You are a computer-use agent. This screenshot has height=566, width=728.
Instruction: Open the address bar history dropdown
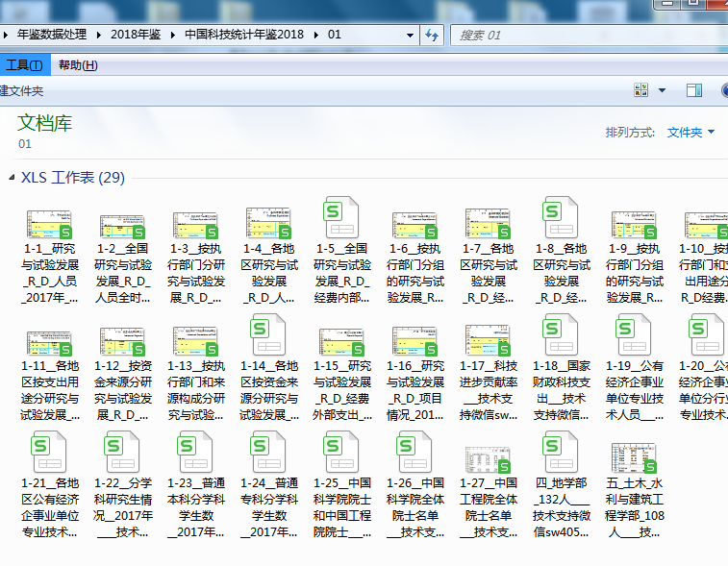click(410, 36)
